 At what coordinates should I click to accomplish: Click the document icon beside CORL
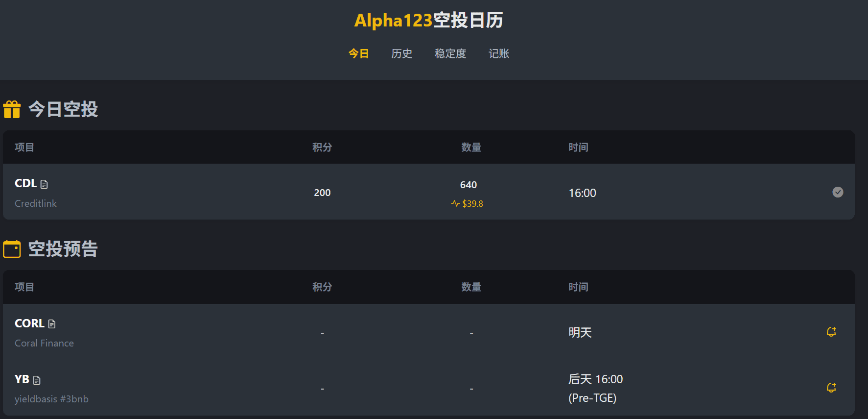pyautogui.click(x=52, y=324)
